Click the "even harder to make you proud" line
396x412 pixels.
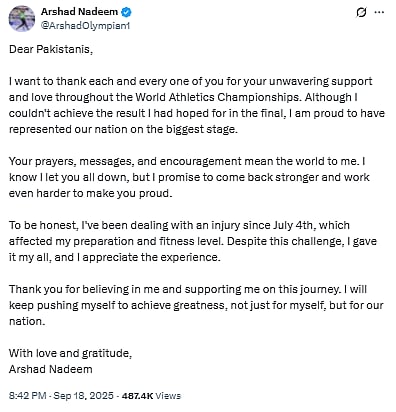click(91, 193)
